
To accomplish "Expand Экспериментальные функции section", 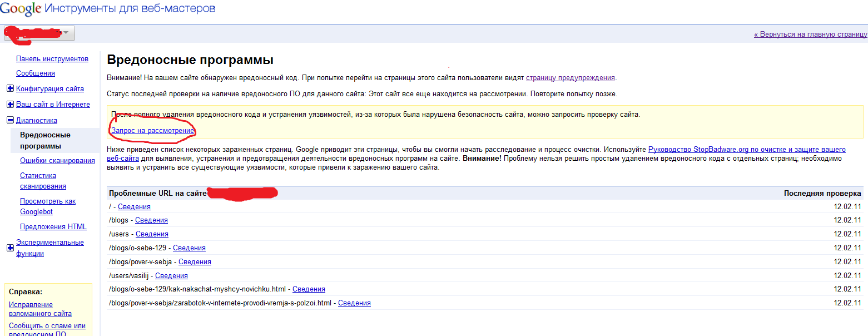I will click(10, 248).
